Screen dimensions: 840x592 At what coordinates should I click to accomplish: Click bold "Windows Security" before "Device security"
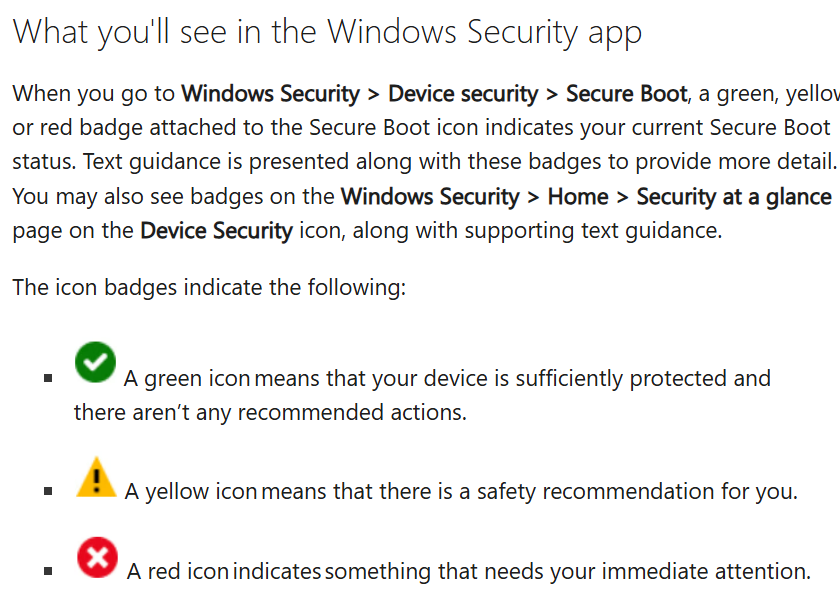pos(270,94)
